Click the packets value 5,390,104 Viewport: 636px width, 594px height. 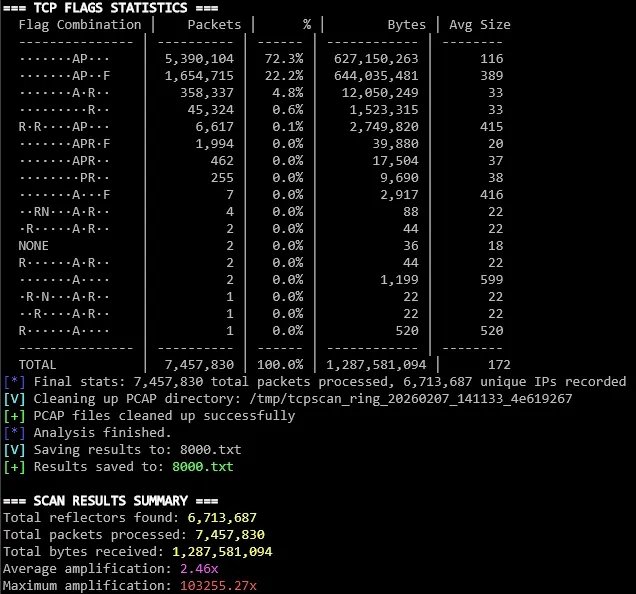[199, 59]
